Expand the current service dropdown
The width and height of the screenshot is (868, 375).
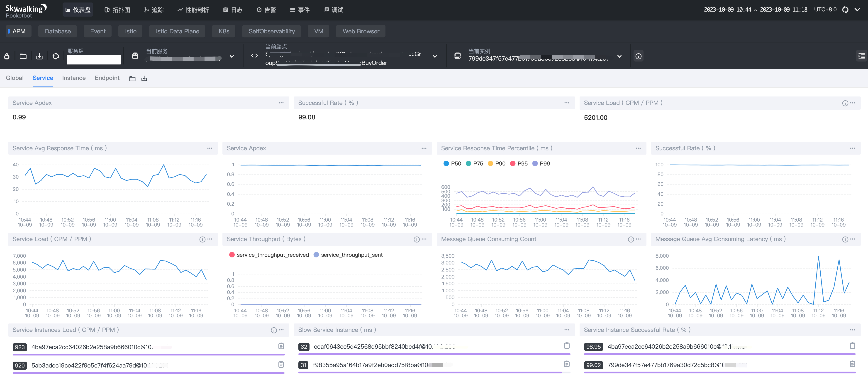coord(232,56)
